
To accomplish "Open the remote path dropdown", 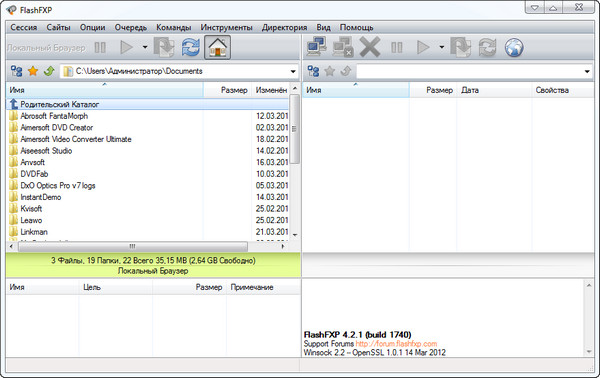I will 587,71.
